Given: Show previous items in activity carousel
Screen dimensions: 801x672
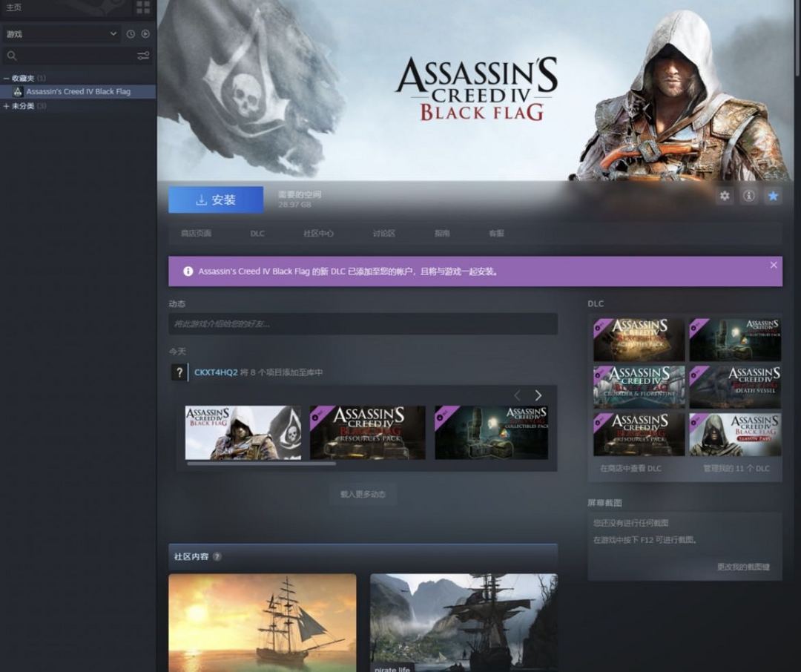Looking at the screenshot, I should [517, 395].
